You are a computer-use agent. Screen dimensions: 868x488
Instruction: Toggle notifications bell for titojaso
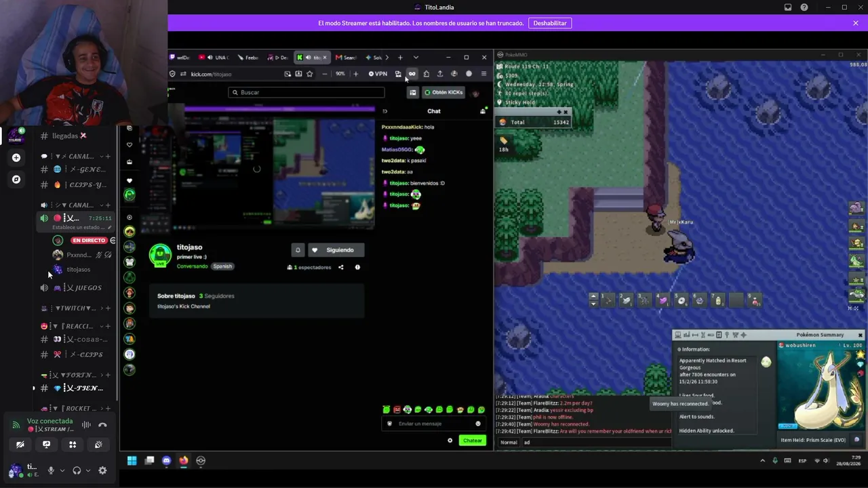click(297, 250)
